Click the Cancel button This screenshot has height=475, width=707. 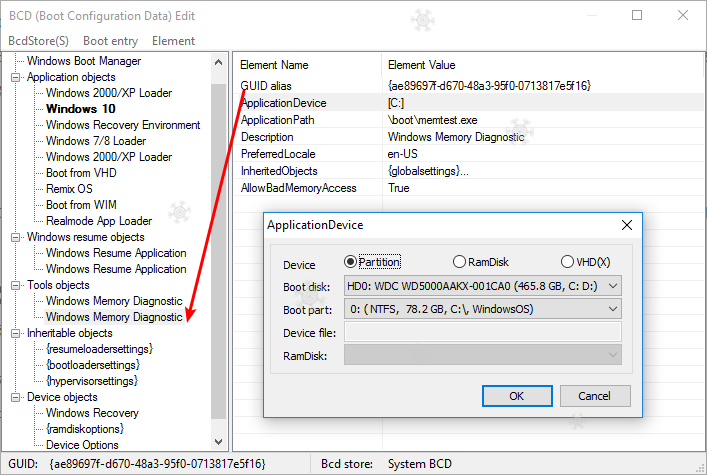click(x=595, y=396)
